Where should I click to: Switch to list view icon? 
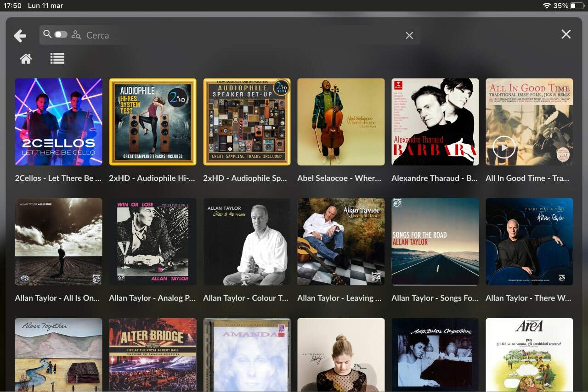pyautogui.click(x=57, y=58)
